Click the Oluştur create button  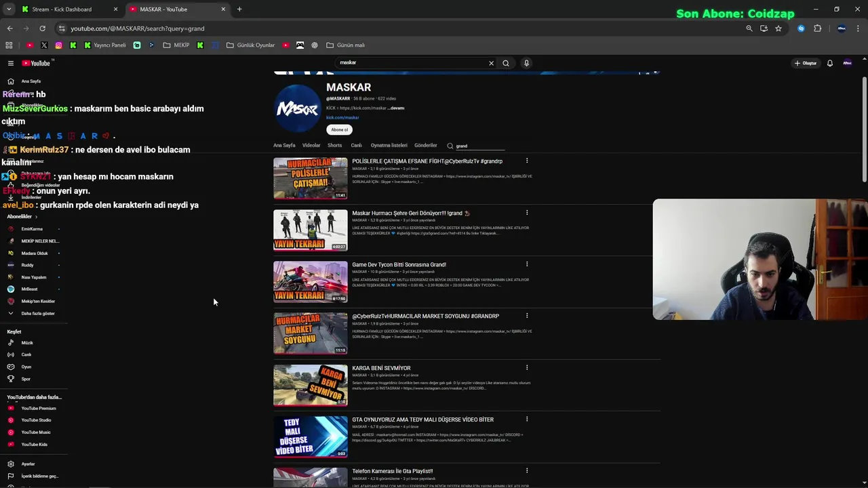(806, 63)
